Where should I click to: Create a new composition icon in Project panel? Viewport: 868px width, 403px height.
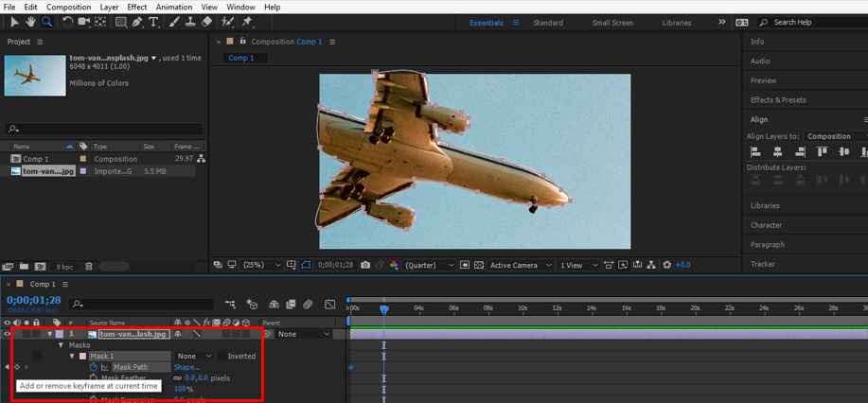click(x=41, y=267)
